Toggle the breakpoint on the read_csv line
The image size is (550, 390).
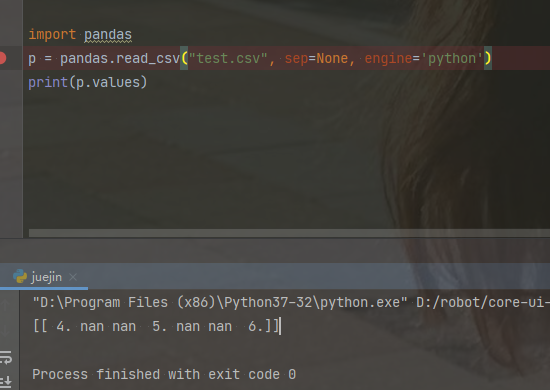point(2,58)
